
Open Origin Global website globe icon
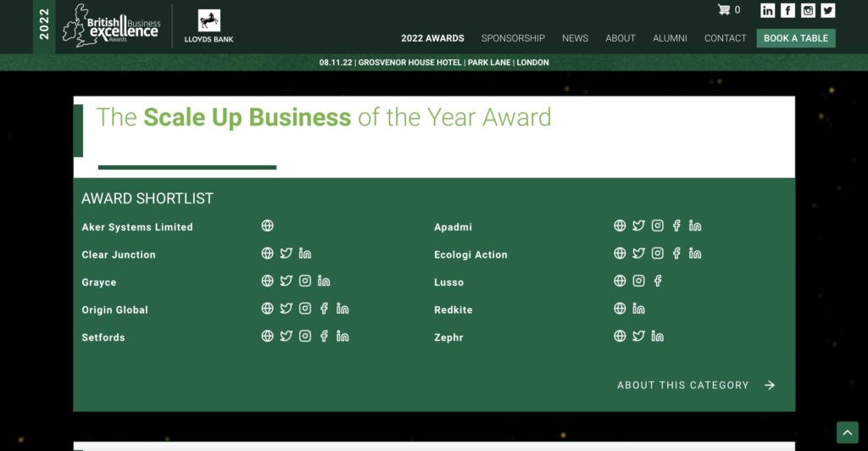pos(267,309)
